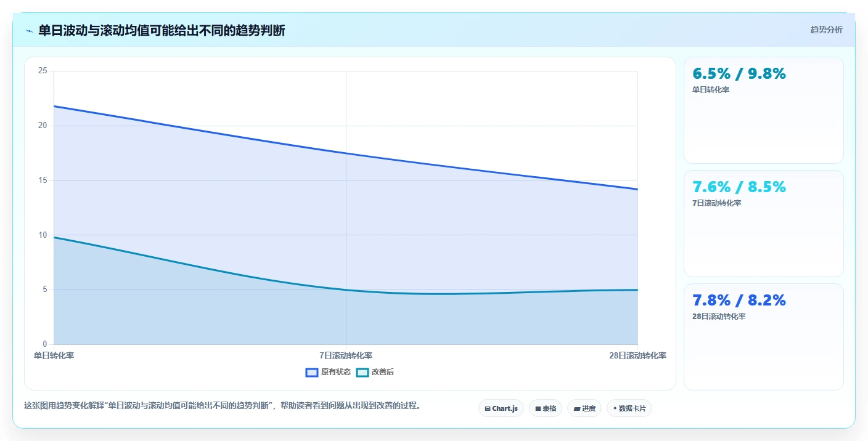Click the 7日滚动转化率 x-axis label
The image size is (868, 441).
pos(346,355)
